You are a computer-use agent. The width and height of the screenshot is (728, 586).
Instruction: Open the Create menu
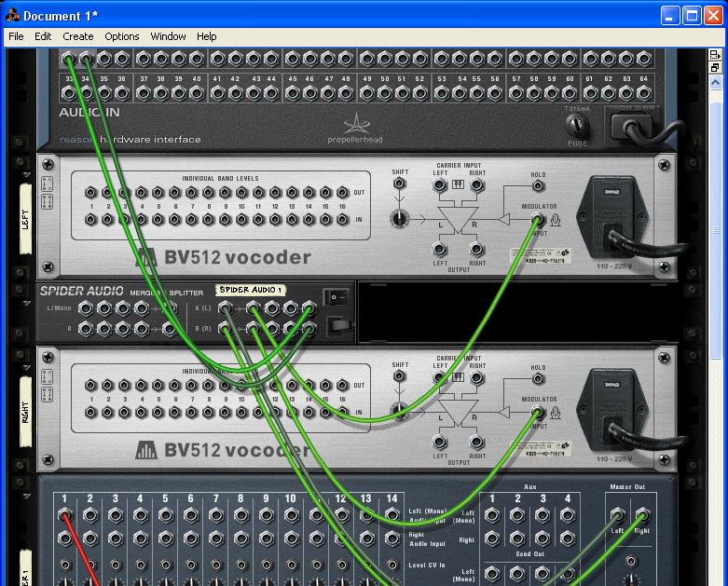tap(78, 36)
